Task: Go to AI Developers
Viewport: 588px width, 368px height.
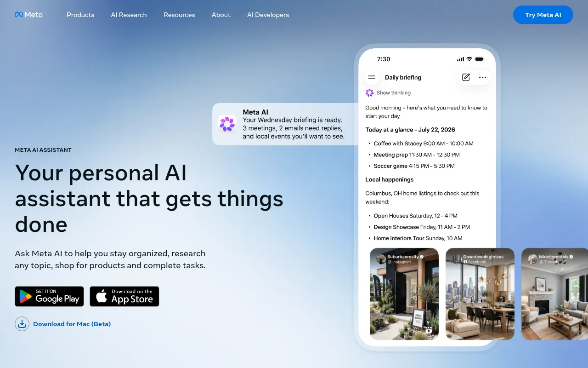Action: pos(268,15)
